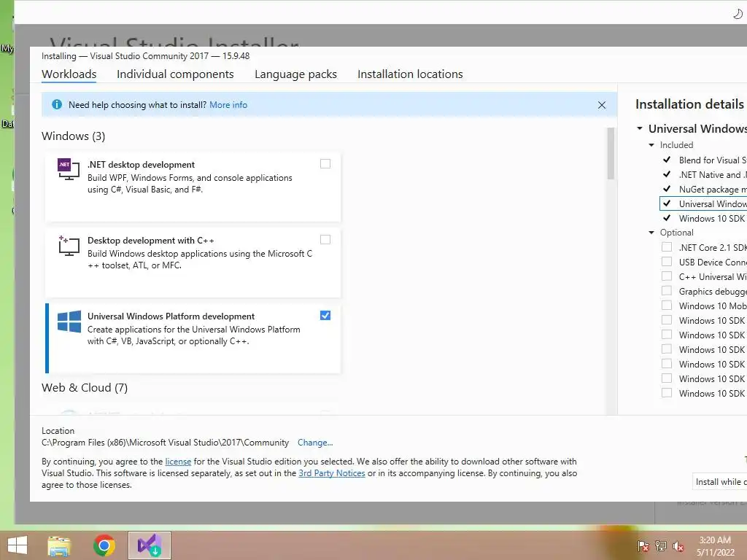The image size is (747, 560).
Task: Open the 3rd Party Notices link
Action: click(332, 473)
